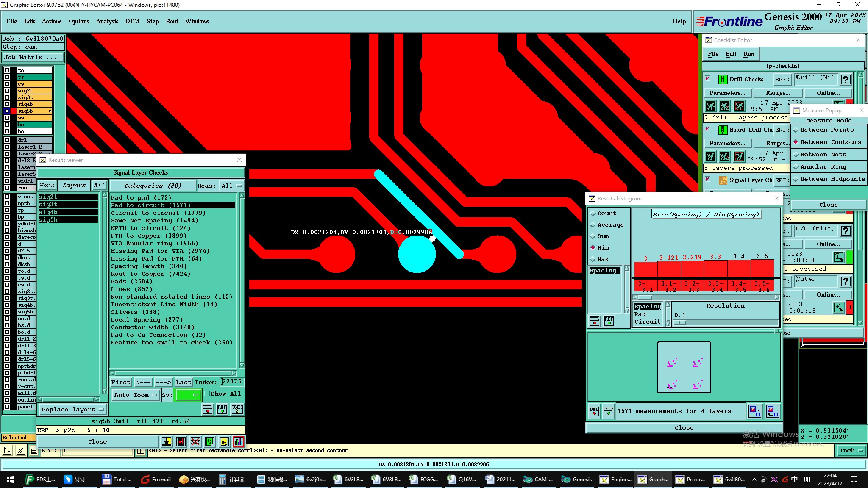Image resolution: width=868 pixels, height=488 pixels.
Task: Open the Meas: All dropdown
Action: point(231,186)
